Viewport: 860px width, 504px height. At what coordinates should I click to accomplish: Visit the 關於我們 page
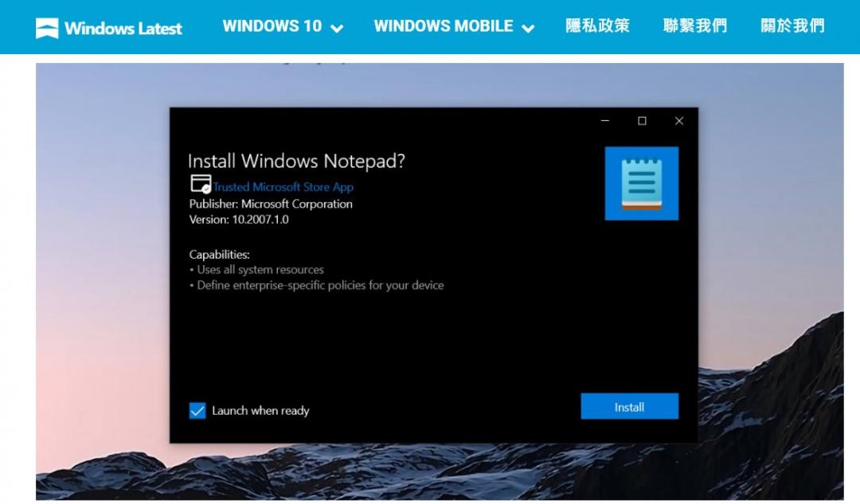[x=792, y=26]
